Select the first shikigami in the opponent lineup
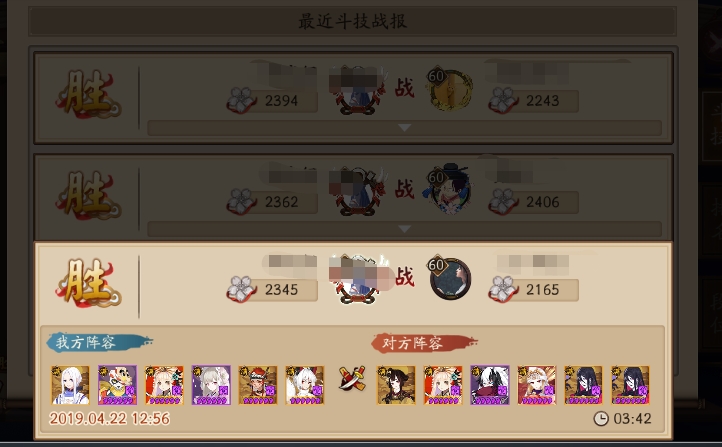Image resolution: width=722 pixels, height=447 pixels. point(396,385)
